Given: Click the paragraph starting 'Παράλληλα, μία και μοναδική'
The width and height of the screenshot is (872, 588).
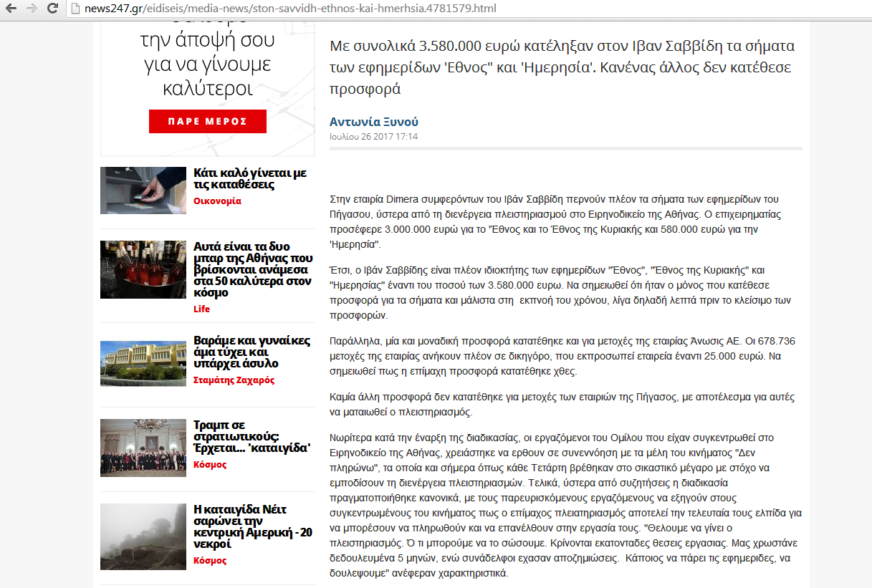Looking at the screenshot, I should coord(562,356).
